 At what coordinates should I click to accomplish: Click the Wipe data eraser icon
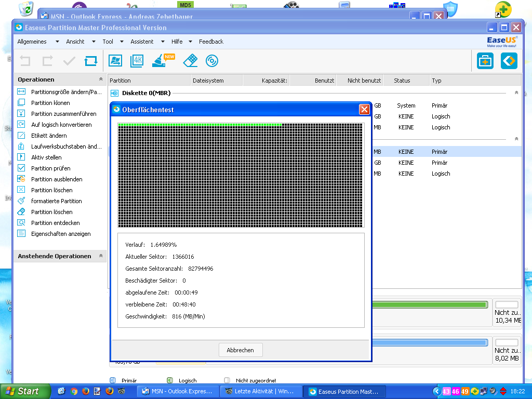pyautogui.click(x=190, y=61)
